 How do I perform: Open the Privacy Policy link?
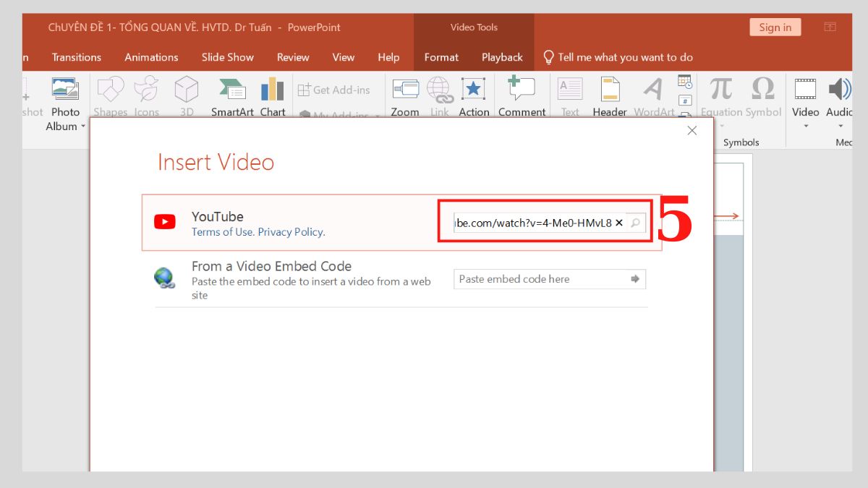pos(289,231)
